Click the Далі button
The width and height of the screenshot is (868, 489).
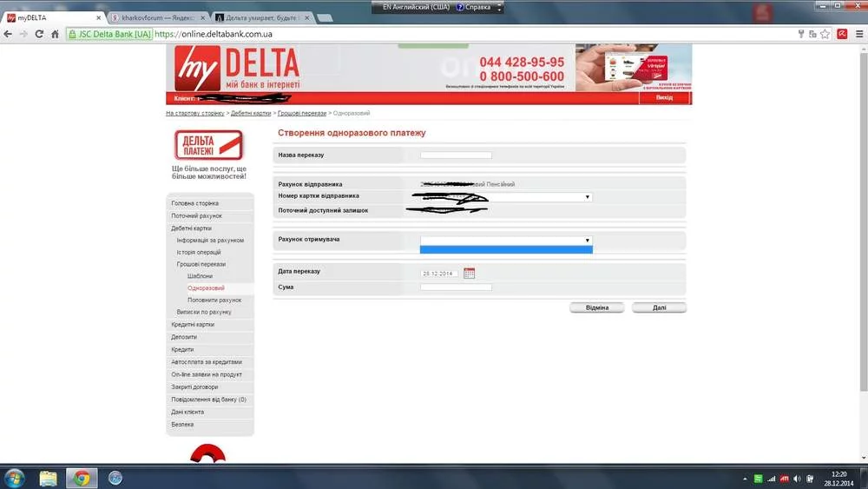tap(659, 307)
